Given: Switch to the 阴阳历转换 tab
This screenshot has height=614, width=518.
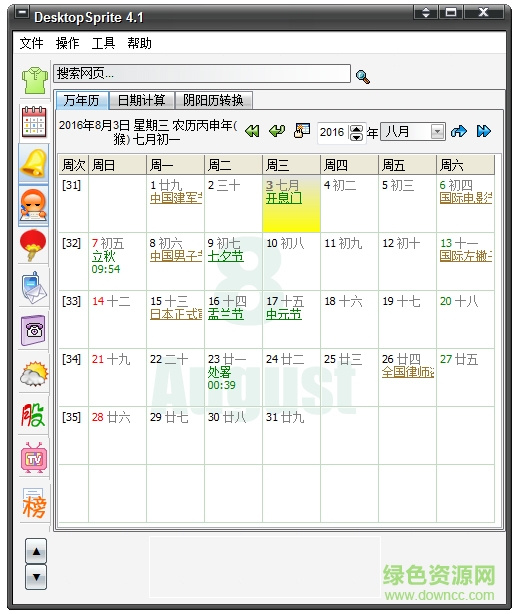Looking at the screenshot, I should [x=213, y=100].
